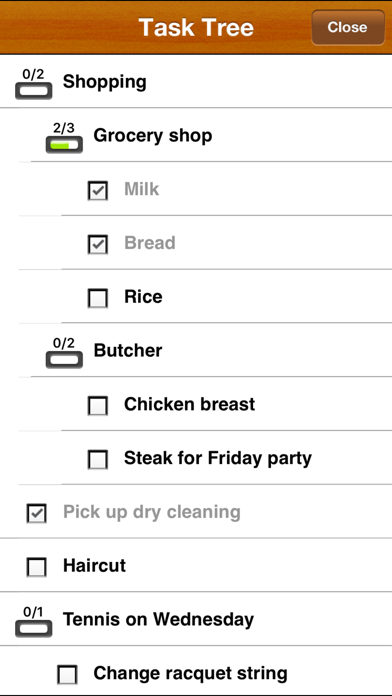
Task: Tick the Steak for Friday party checkbox
Action: tap(98, 459)
